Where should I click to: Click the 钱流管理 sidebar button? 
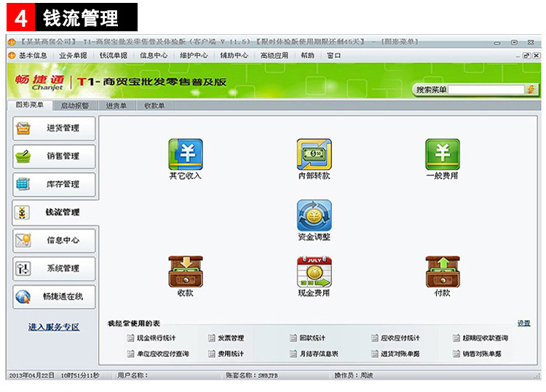[54, 212]
